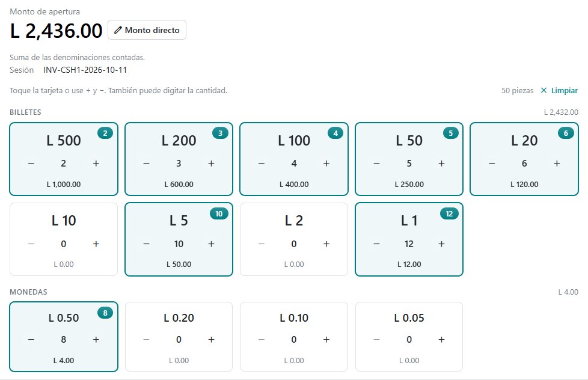This screenshot has height=380, width=588.
Task: Add one L 50 bill
Action: click(441, 163)
